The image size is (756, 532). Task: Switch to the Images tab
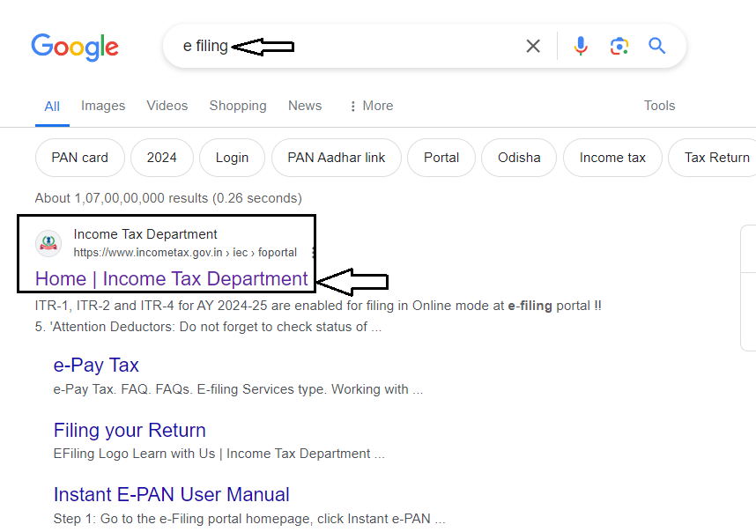(x=103, y=106)
